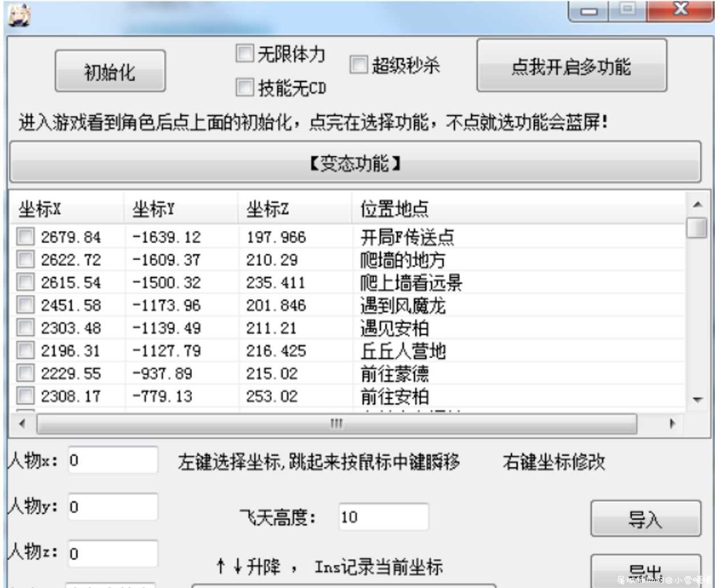The width and height of the screenshot is (715, 588).
Task: Check the row for 爬上墙看远景
Action: (26, 282)
